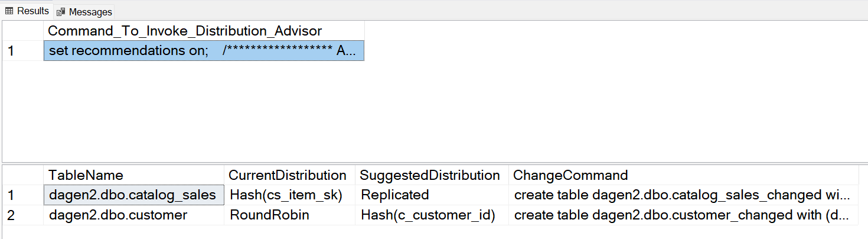Select the Hash(c_customer_id) cell
868x239 pixels.
[x=432, y=215]
